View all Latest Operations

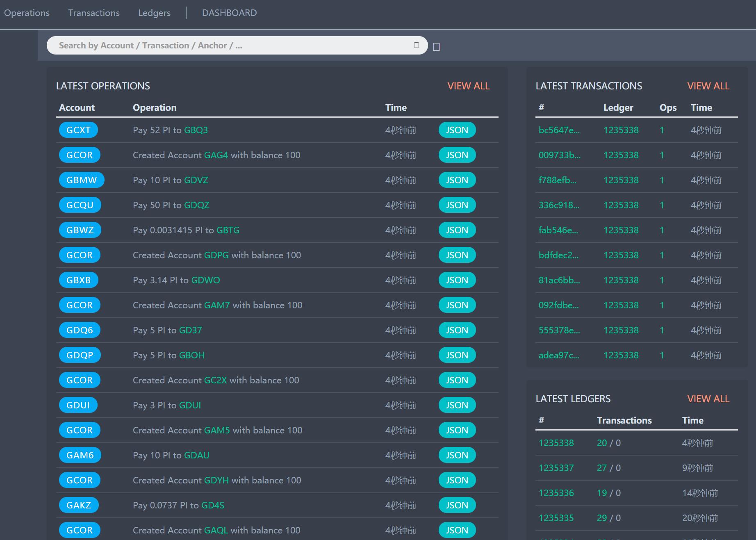point(469,86)
